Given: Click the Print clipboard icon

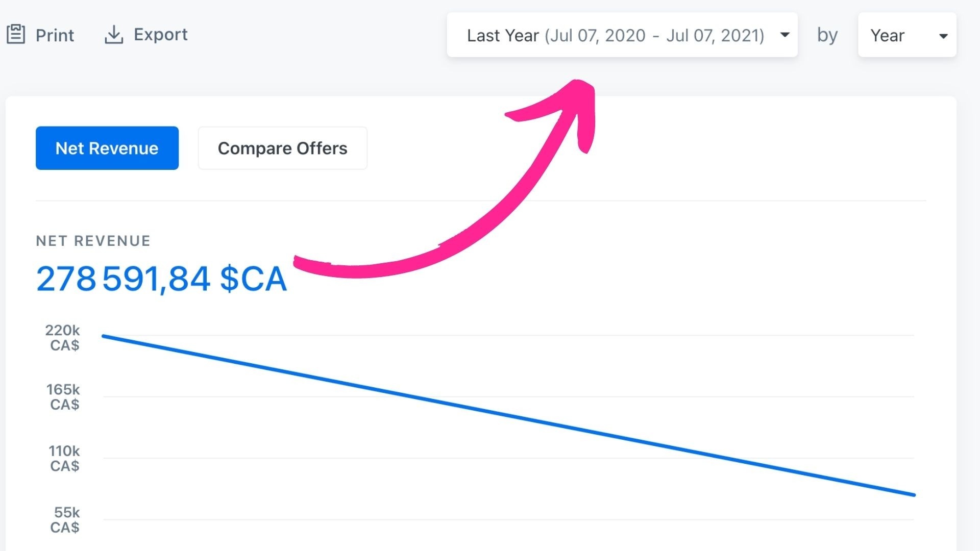Looking at the screenshot, I should click(16, 35).
